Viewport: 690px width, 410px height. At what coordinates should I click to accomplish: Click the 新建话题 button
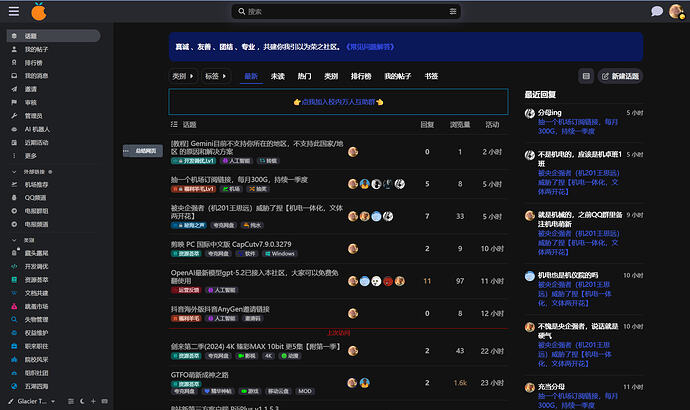point(621,76)
